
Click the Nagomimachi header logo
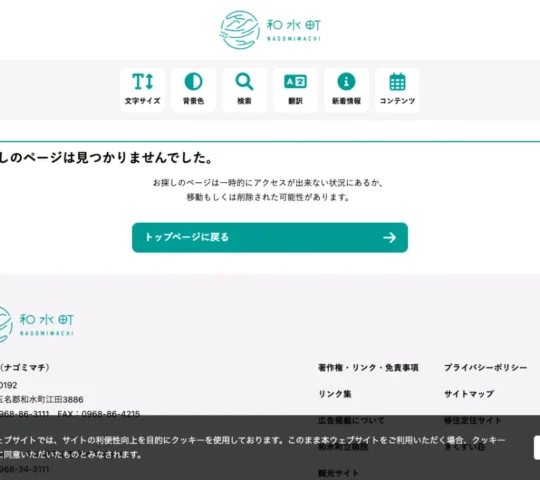(270, 30)
